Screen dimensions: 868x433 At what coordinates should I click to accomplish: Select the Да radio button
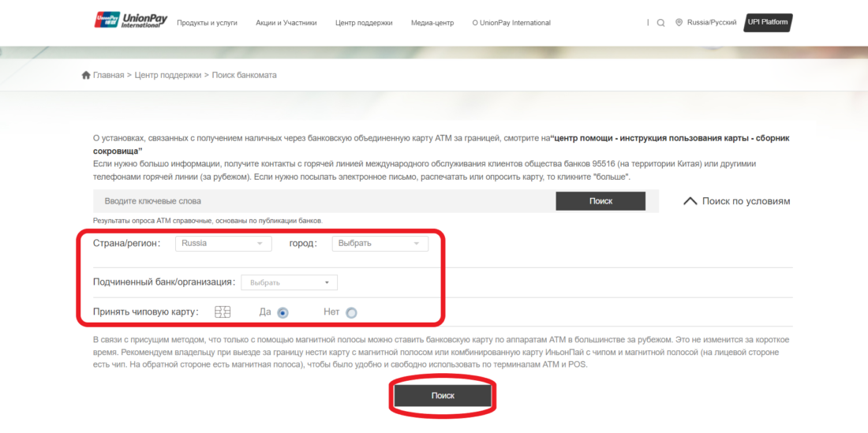tap(282, 312)
